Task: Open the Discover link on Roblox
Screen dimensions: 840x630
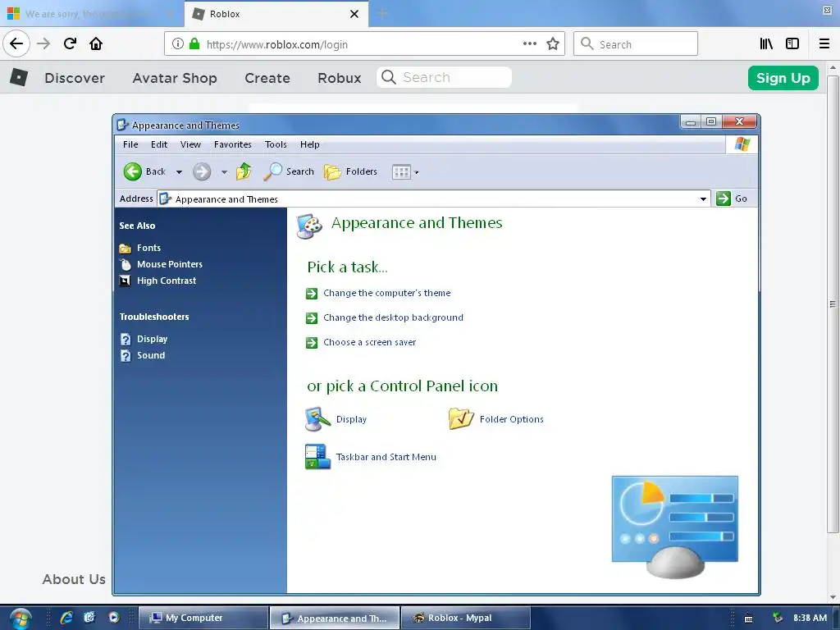Action: coord(75,78)
